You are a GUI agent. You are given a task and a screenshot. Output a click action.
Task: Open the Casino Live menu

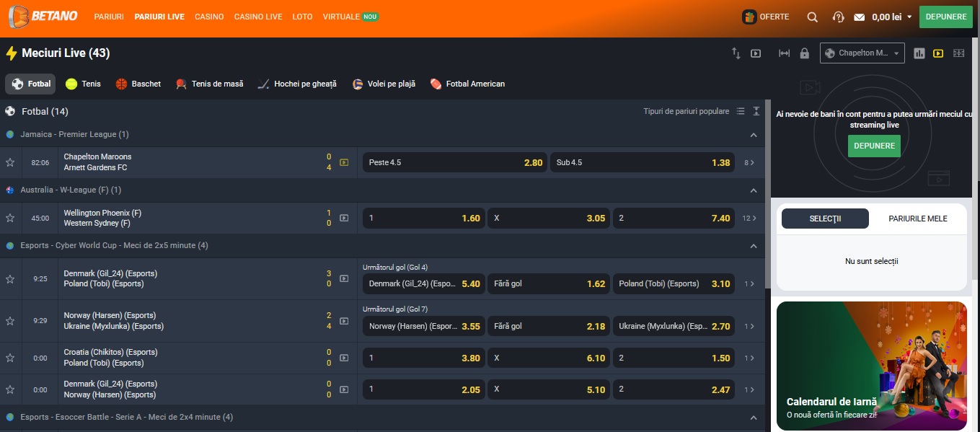point(258,17)
